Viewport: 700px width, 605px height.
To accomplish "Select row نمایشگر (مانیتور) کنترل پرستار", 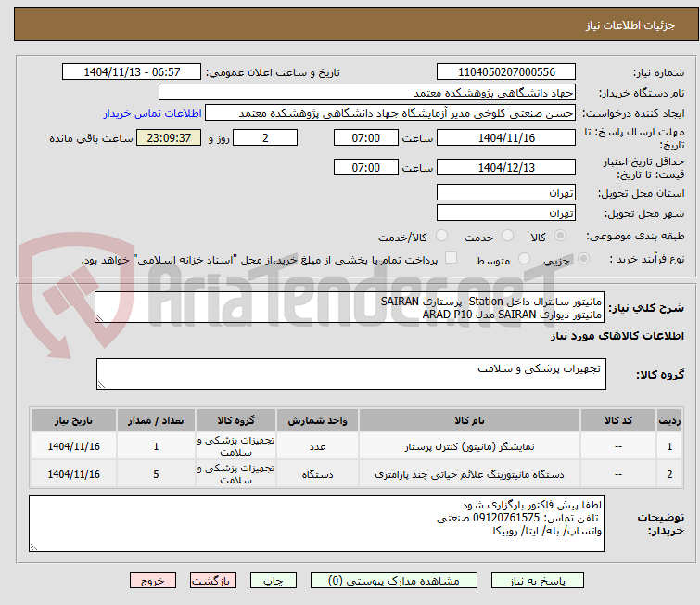I will (x=356, y=446).
